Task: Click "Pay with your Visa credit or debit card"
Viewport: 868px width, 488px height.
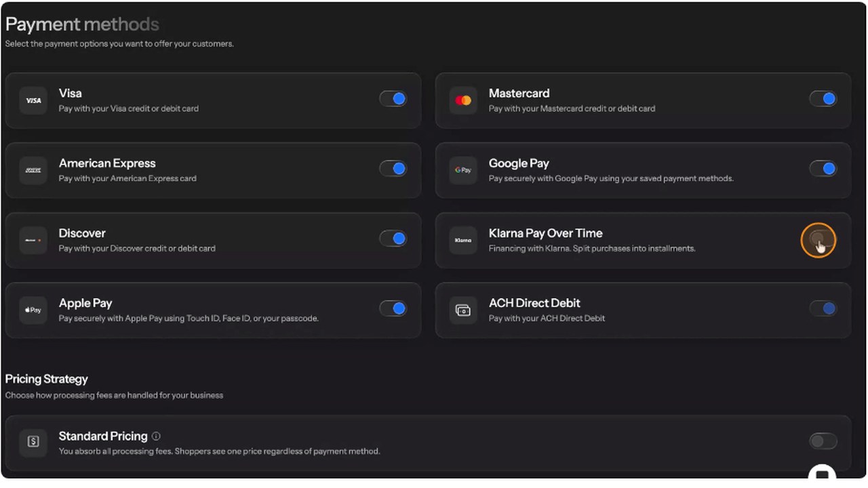Action: pos(129,108)
